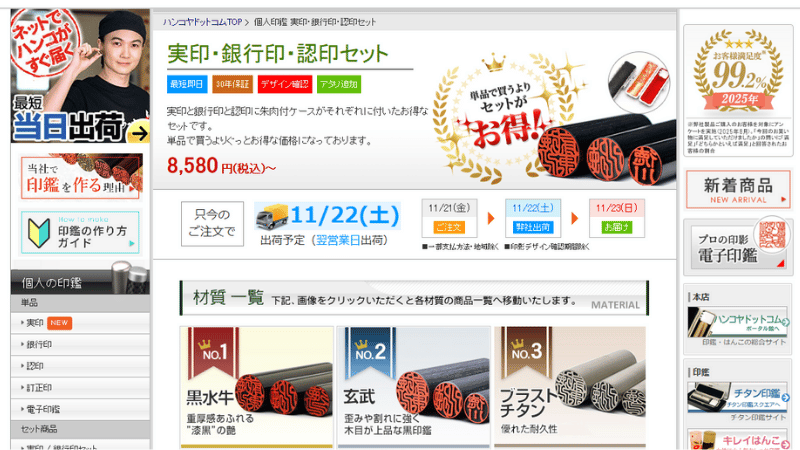This screenshot has width=800, height=450.
Task: Go to ハンコヤドットコムTOP breadcrumb link
Action: tap(203, 22)
